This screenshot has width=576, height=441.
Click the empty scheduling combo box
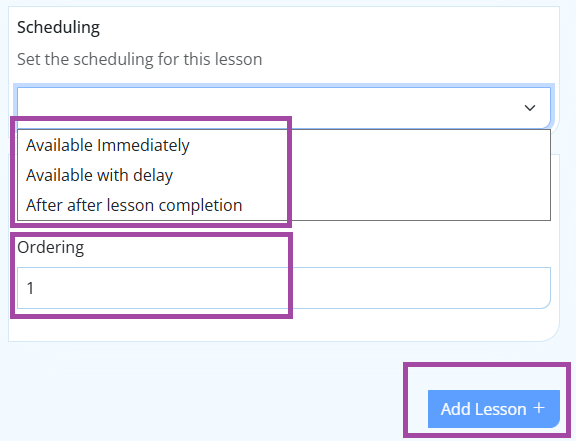[x=284, y=108]
